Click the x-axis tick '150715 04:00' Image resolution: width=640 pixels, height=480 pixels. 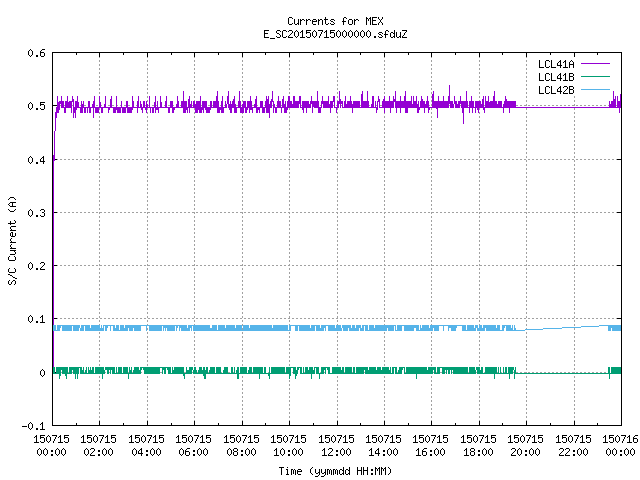coord(146,446)
